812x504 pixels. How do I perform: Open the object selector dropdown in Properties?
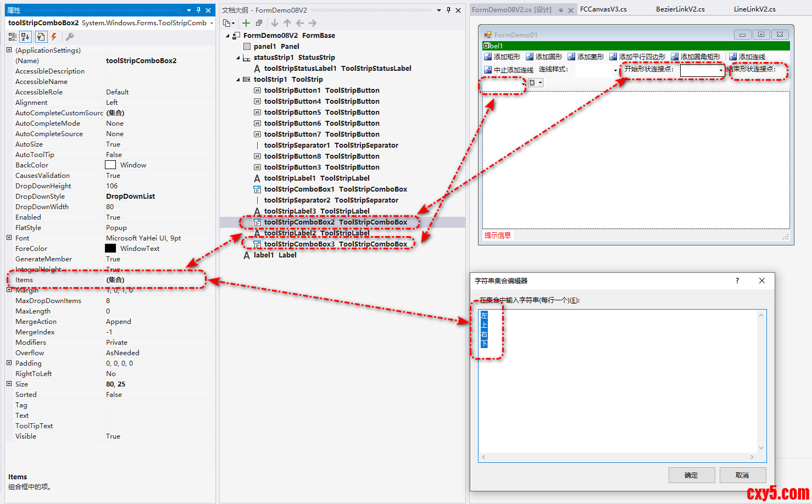(x=212, y=23)
